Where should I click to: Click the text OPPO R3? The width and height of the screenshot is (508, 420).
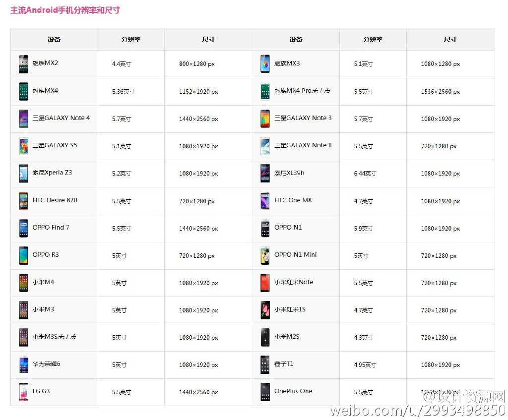tap(45, 254)
